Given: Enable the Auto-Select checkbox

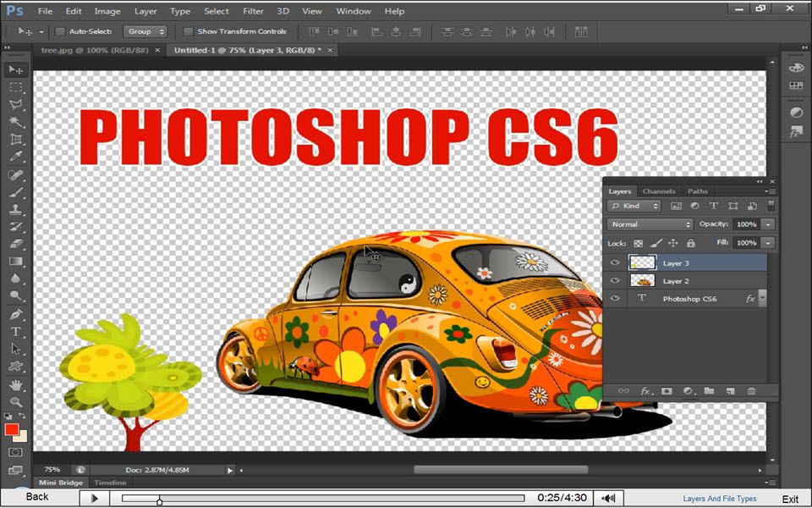Looking at the screenshot, I should click(60, 31).
